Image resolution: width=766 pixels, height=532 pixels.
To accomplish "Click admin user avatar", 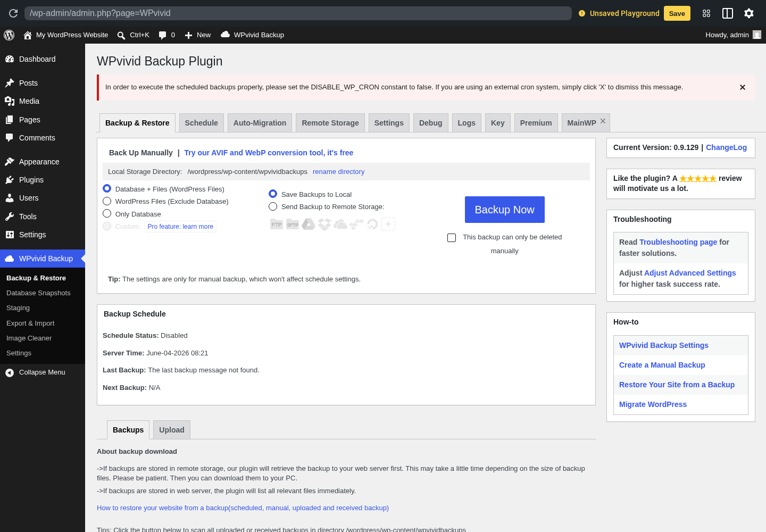I will pos(757,35).
